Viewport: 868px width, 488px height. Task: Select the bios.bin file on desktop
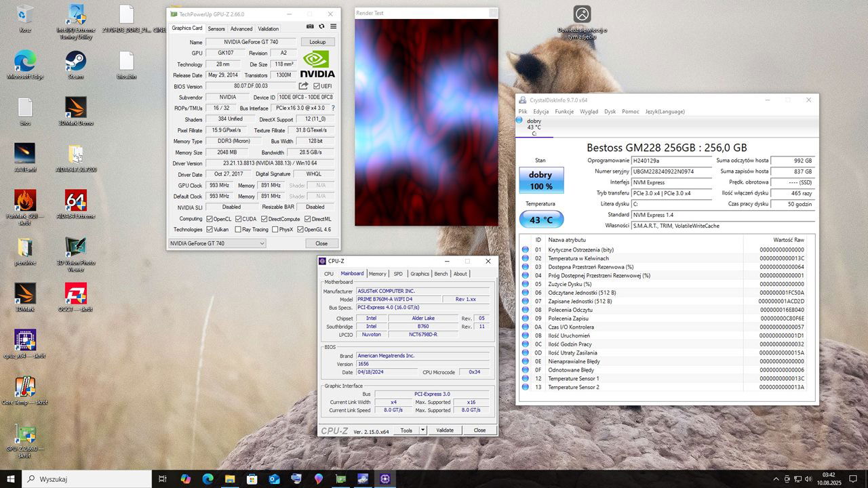click(126, 65)
